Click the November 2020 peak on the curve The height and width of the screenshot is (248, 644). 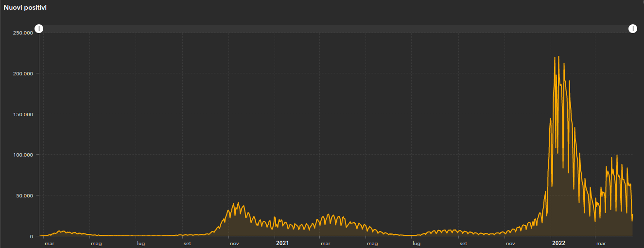pos(238,203)
